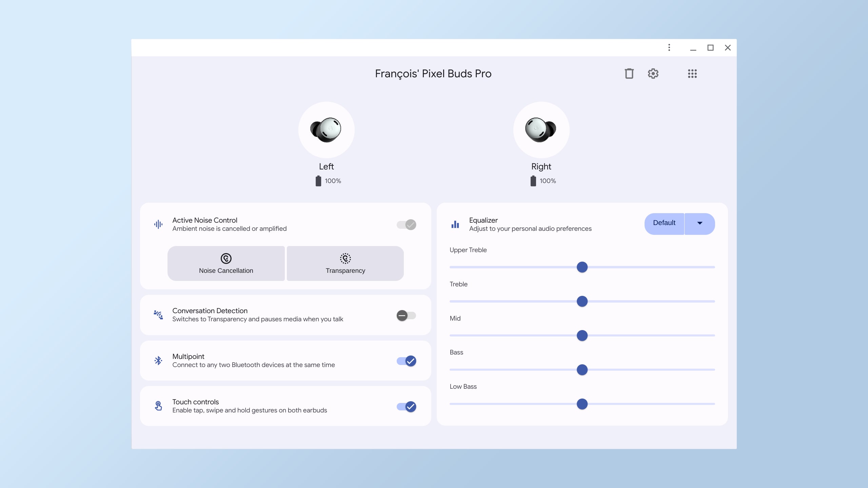This screenshot has width=868, height=488.
Task: Click the three-dot menu at top right
Action: (669, 47)
